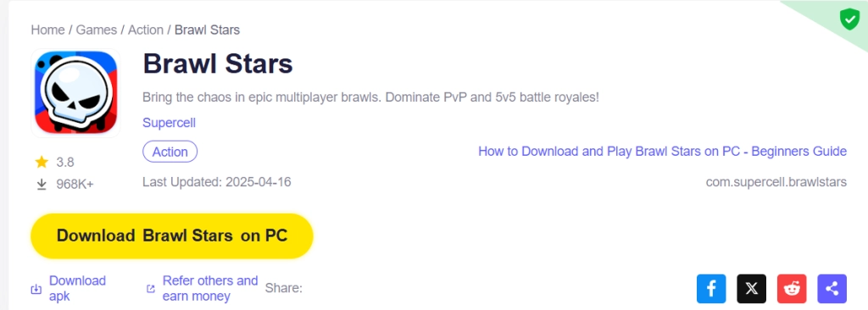Open Supercell developer link
This screenshot has width=868, height=310.
pos(169,122)
